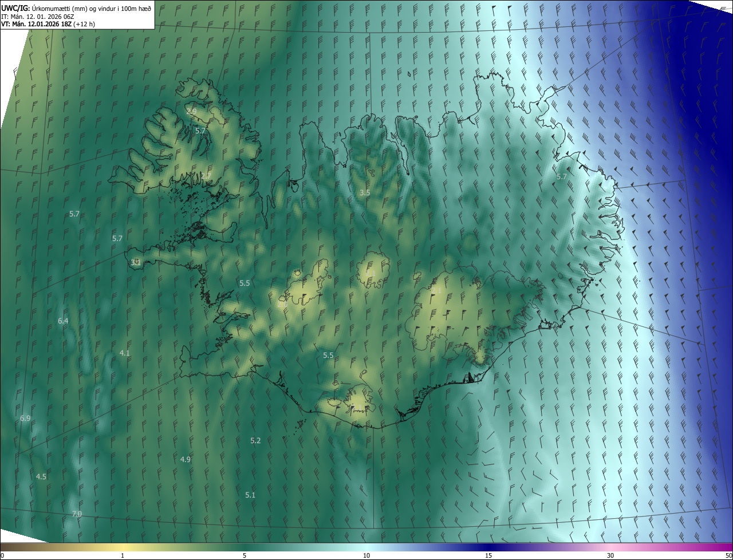
Task: Click the colorbar tick label 30
Action: click(x=610, y=555)
